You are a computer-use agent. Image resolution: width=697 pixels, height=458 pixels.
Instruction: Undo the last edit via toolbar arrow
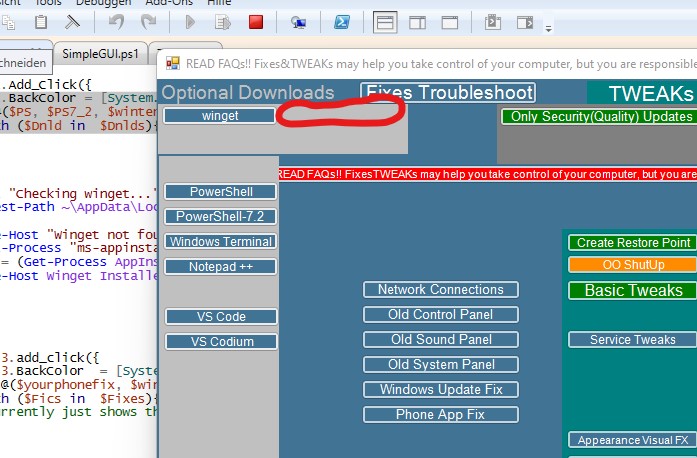(116, 22)
